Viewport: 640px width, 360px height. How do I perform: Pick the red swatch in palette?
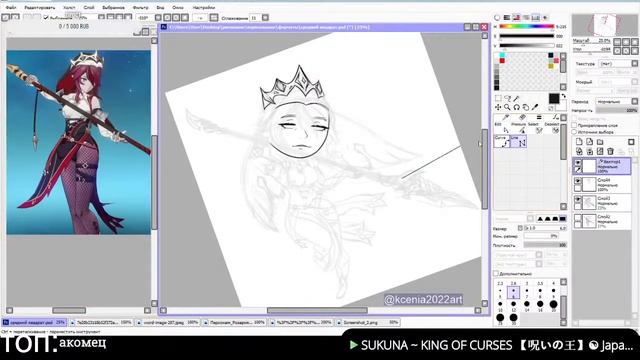(502, 61)
